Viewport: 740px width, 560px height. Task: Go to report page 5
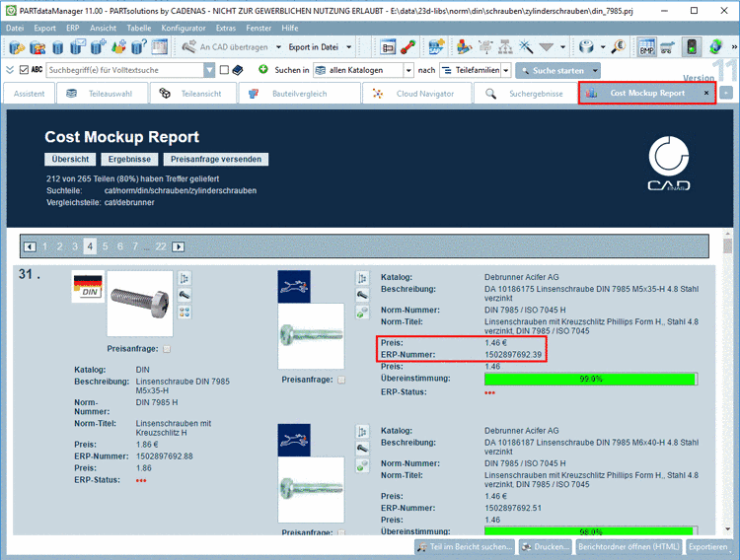105,246
